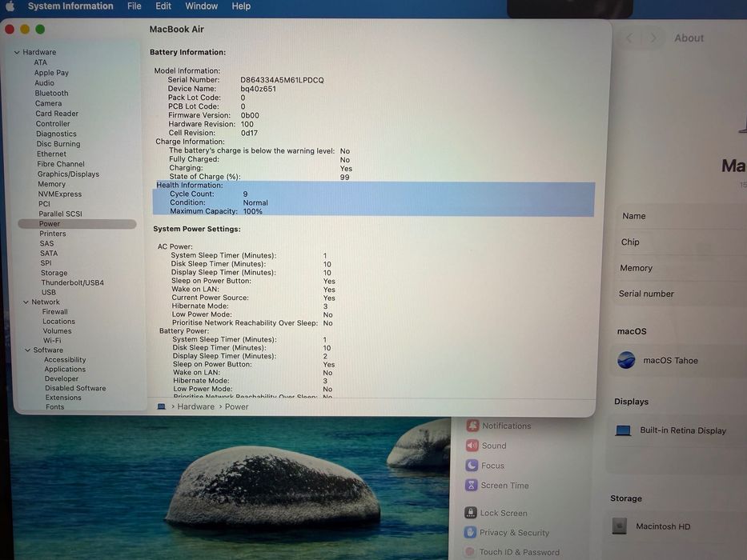Select Developer under Software

[x=62, y=378]
